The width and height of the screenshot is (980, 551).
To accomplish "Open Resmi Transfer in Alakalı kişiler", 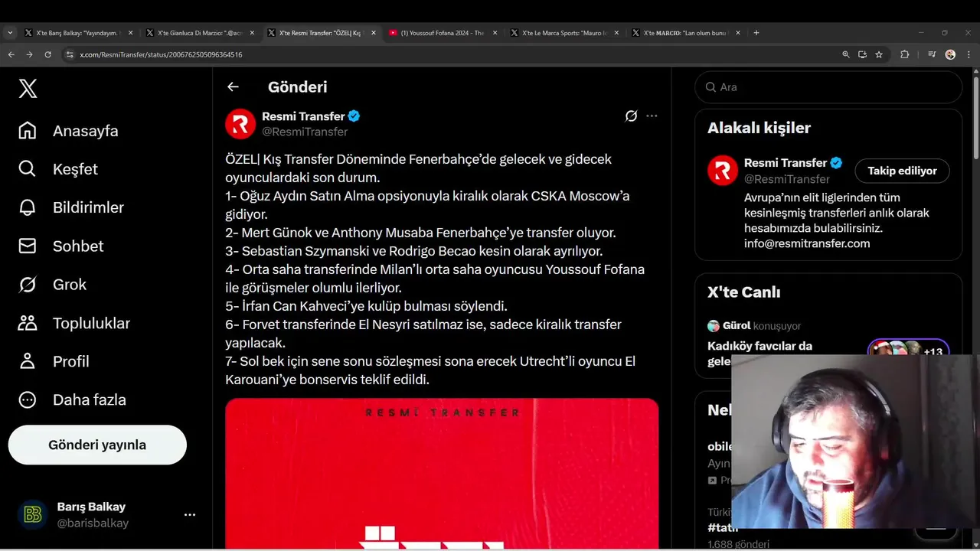I will coord(786,163).
